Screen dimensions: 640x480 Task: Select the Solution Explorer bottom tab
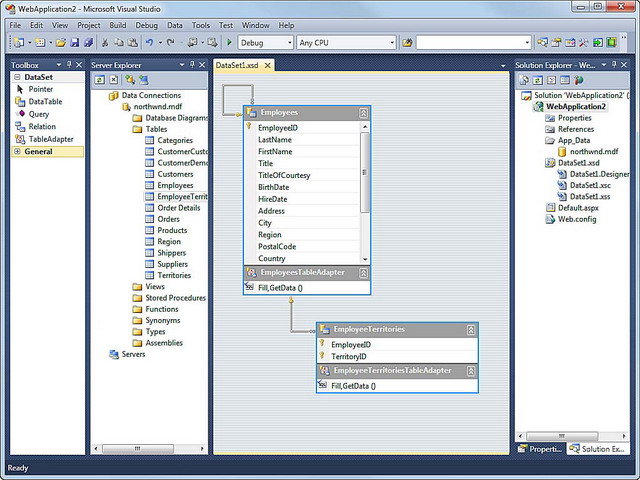pyautogui.click(x=598, y=449)
